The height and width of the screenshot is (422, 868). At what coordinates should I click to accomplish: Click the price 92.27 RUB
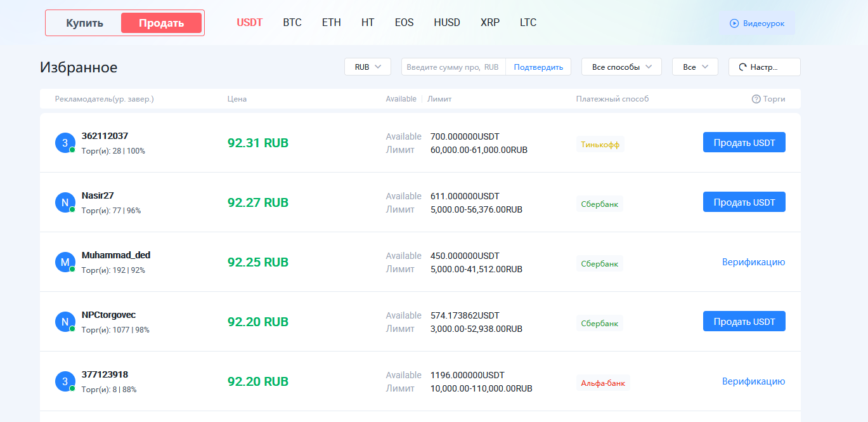tap(258, 203)
